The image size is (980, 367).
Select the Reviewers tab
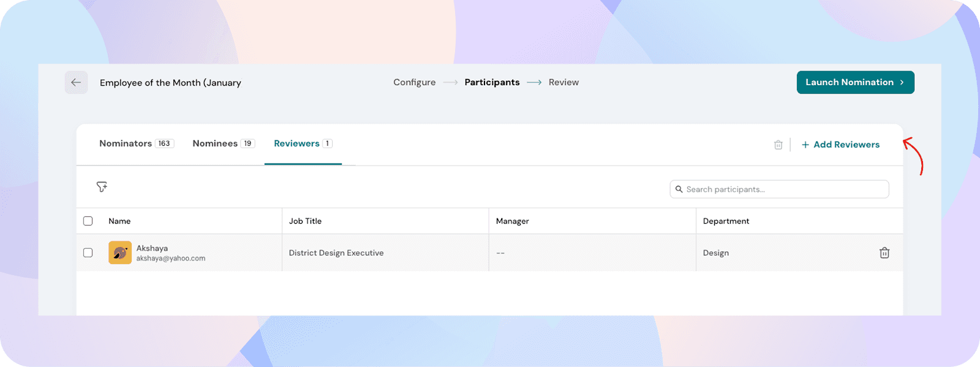point(303,143)
